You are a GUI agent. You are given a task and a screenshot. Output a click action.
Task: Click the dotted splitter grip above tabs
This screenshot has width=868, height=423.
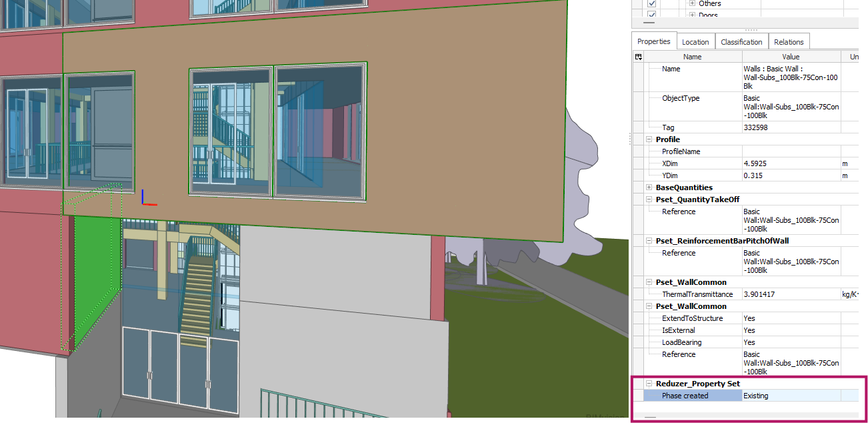tap(751, 30)
